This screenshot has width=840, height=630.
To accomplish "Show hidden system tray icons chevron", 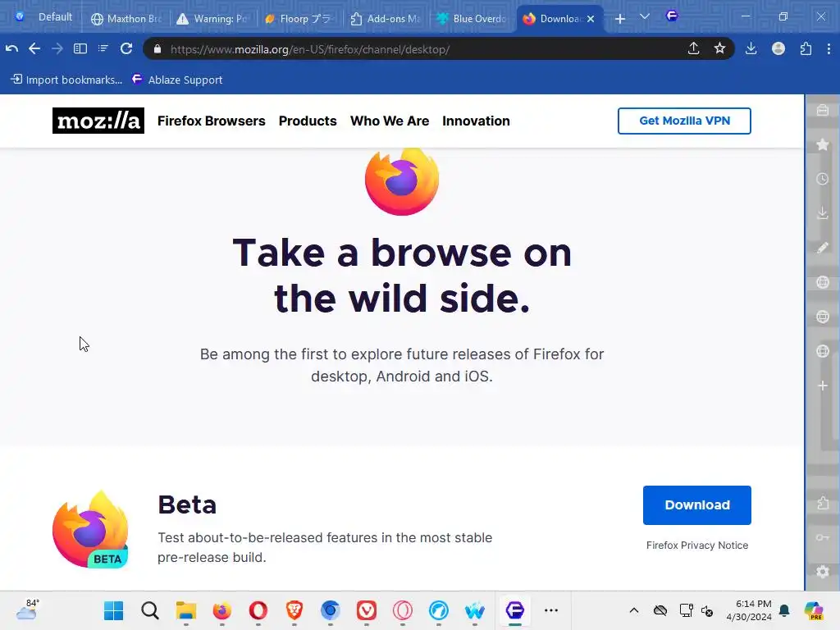I will point(634,610).
